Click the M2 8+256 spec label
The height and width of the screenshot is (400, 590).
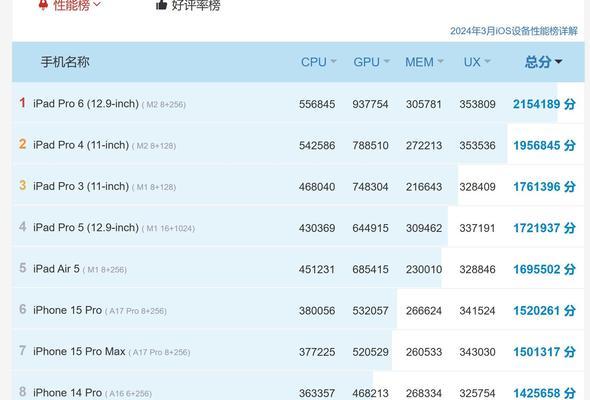(x=164, y=105)
